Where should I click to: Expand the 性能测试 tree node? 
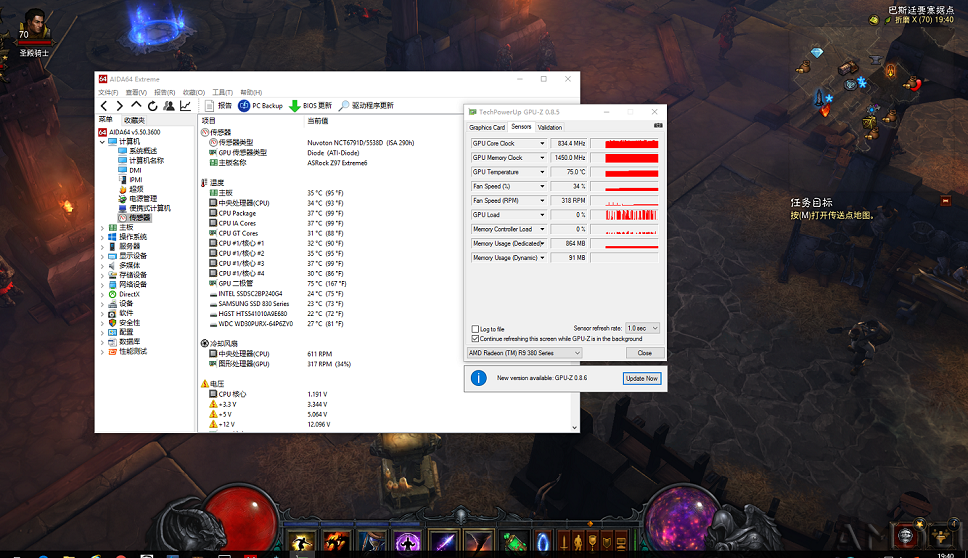[102, 352]
